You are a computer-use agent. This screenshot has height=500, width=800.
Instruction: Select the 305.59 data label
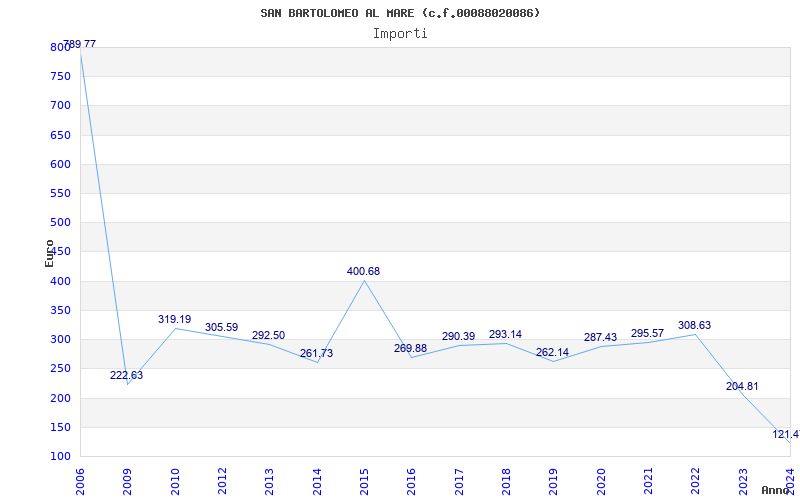pyautogui.click(x=221, y=328)
